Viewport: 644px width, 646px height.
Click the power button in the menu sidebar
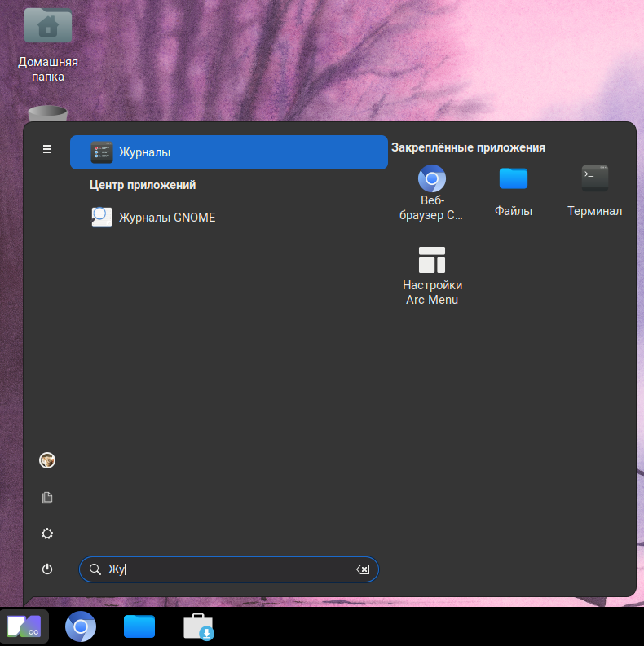click(47, 569)
